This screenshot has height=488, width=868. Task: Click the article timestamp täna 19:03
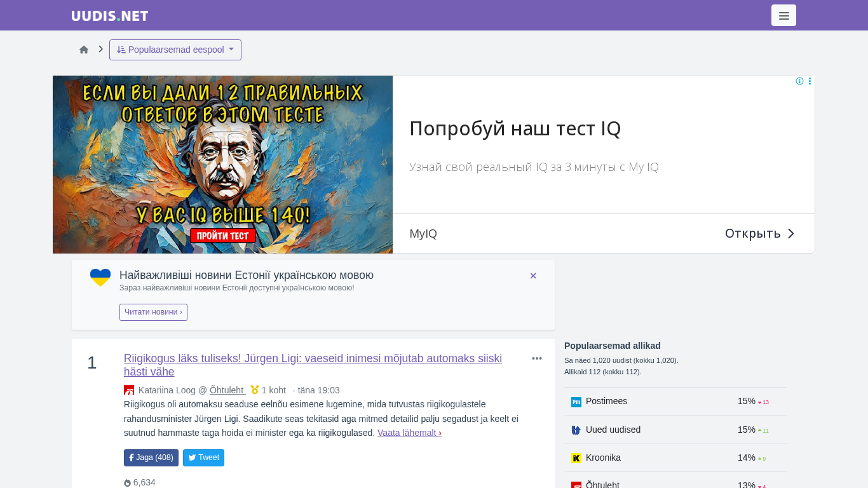[x=319, y=390]
